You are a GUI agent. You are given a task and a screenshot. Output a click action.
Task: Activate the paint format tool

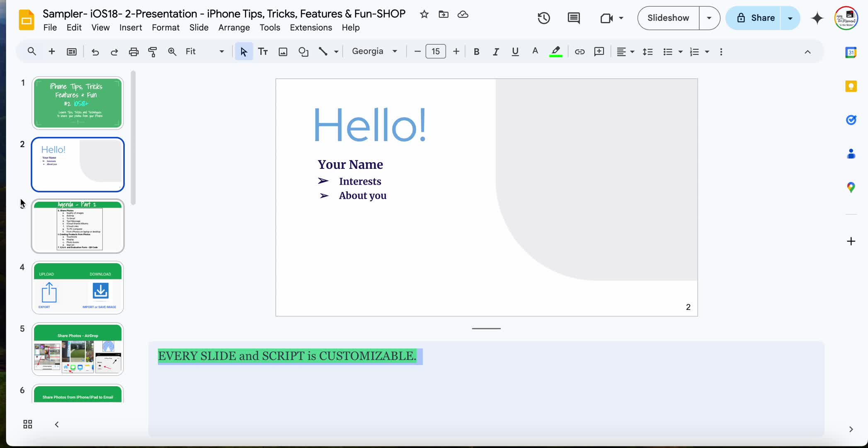tap(153, 51)
